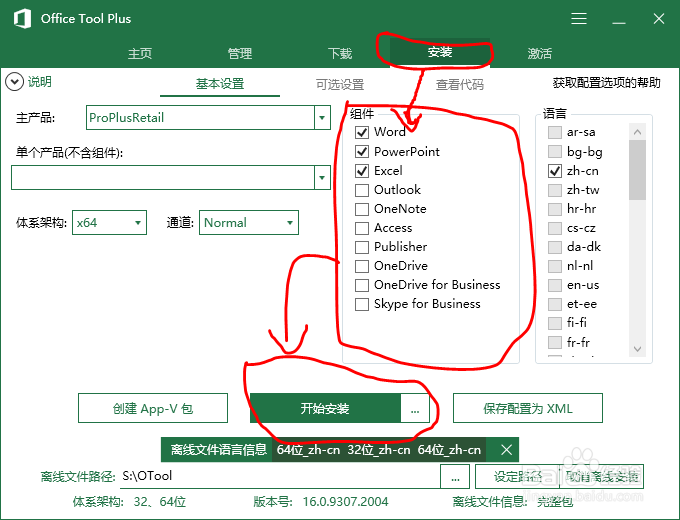Check the Access component

click(x=362, y=228)
